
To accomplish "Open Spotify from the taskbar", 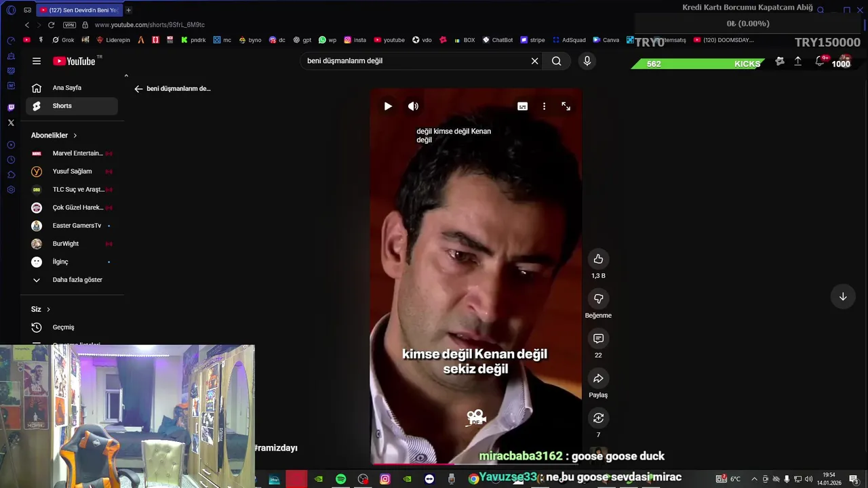I will tap(340, 479).
